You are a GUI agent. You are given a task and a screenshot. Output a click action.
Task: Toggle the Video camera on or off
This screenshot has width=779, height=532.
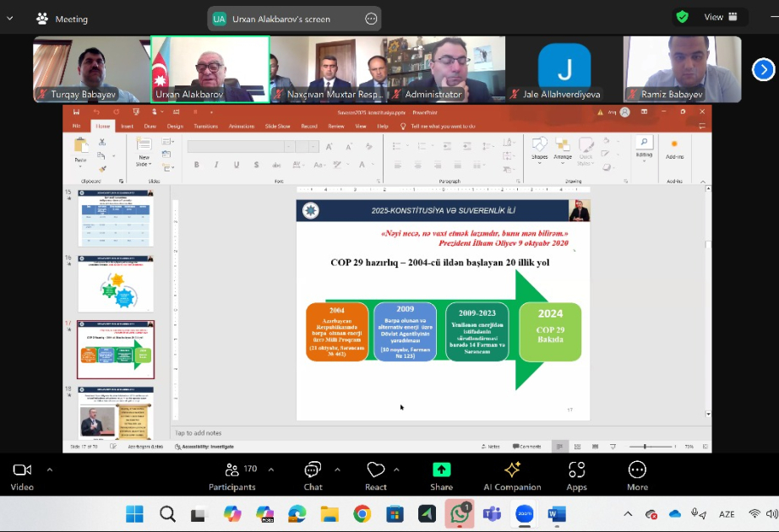(22, 476)
